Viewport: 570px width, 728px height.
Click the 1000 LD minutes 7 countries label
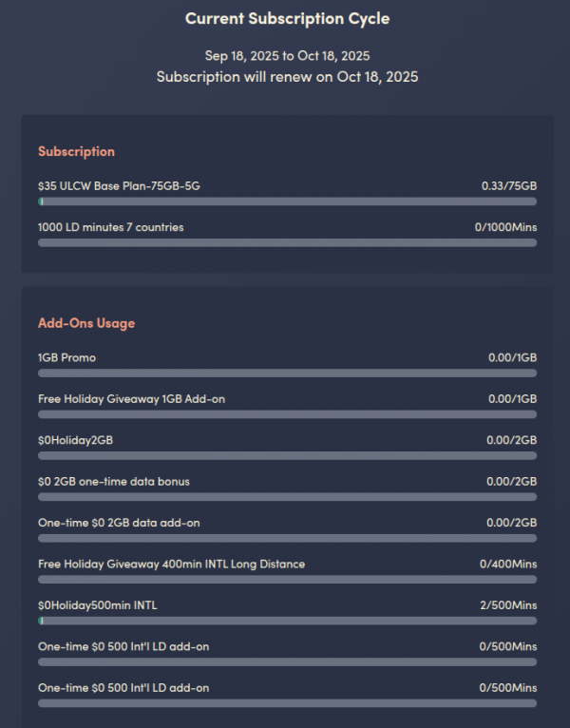point(110,227)
